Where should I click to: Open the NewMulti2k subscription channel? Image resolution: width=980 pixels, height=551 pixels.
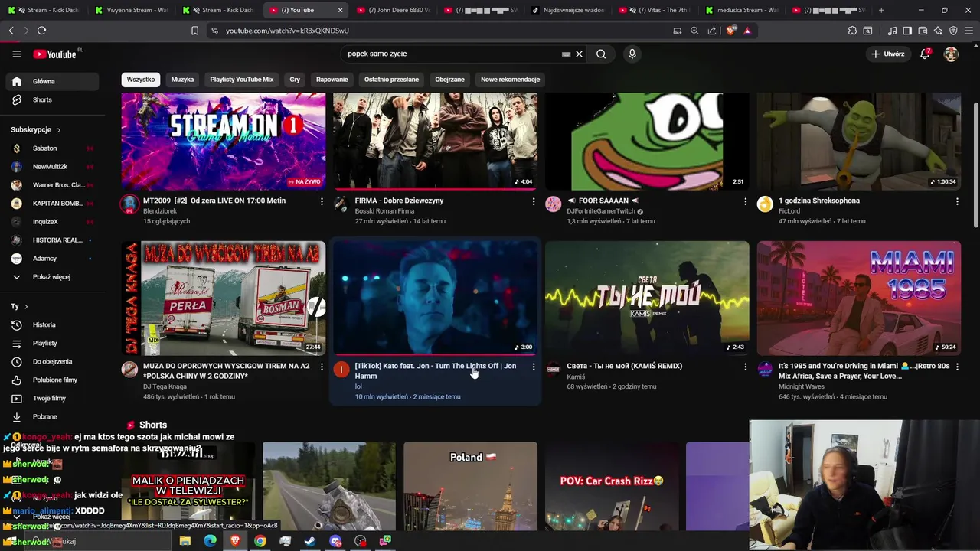pos(52,167)
